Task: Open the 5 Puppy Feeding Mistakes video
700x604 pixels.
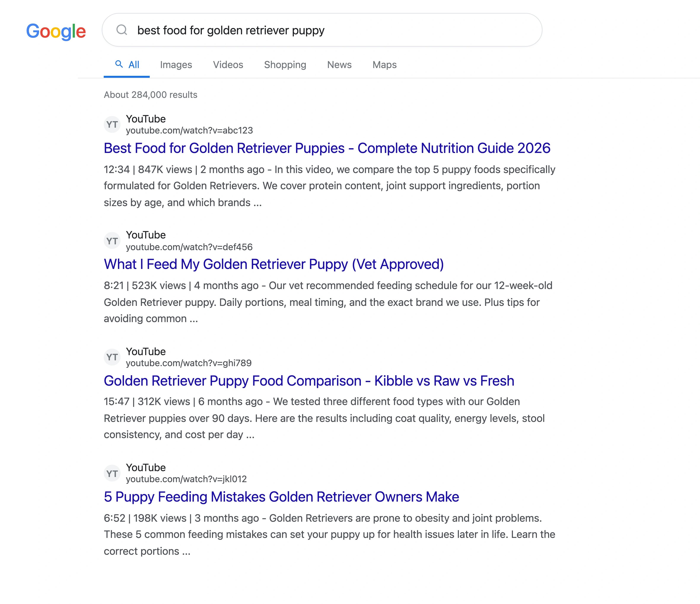Action: (x=282, y=497)
